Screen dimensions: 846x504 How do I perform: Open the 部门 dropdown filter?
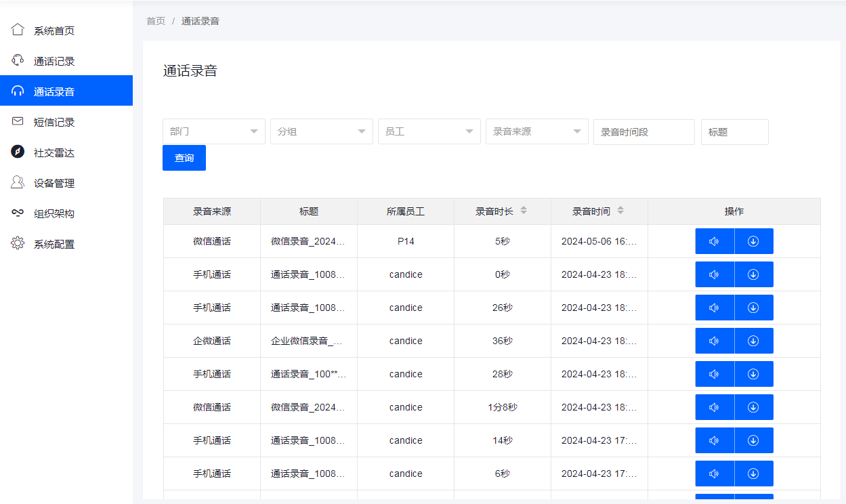pyautogui.click(x=213, y=131)
